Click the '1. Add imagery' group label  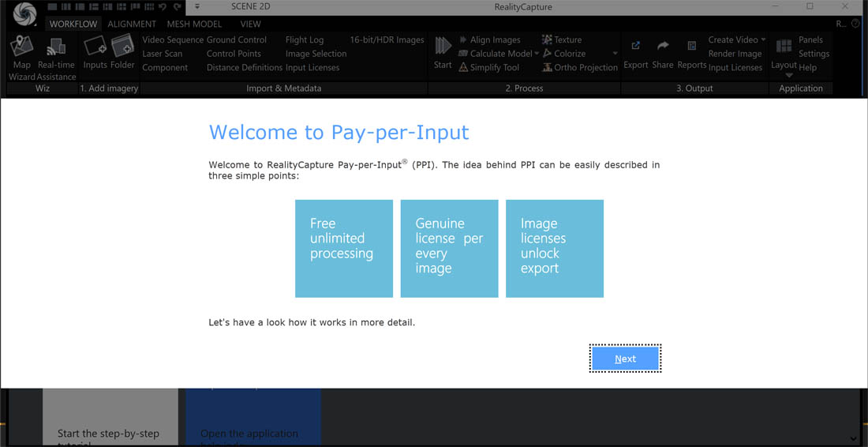coord(109,88)
